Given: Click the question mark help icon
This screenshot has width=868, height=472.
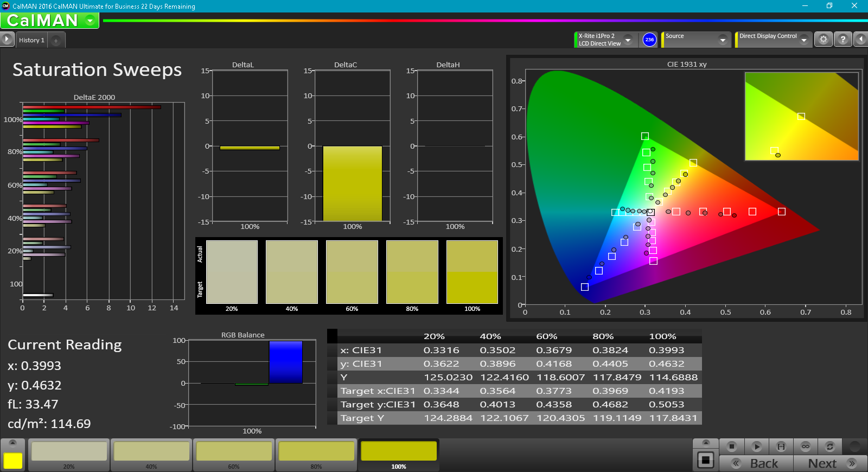Looking at the screenshot, I should (843, 40).
